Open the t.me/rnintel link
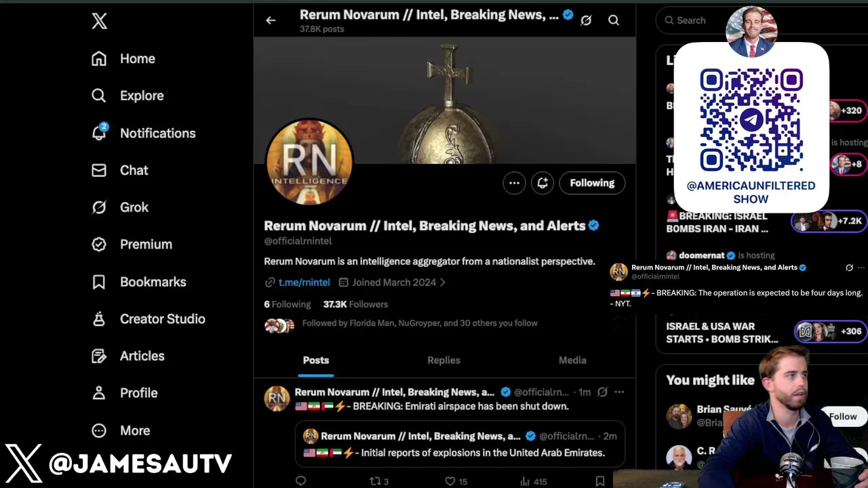The height and width of the screenshot is (488, 868). click(304, 283)
